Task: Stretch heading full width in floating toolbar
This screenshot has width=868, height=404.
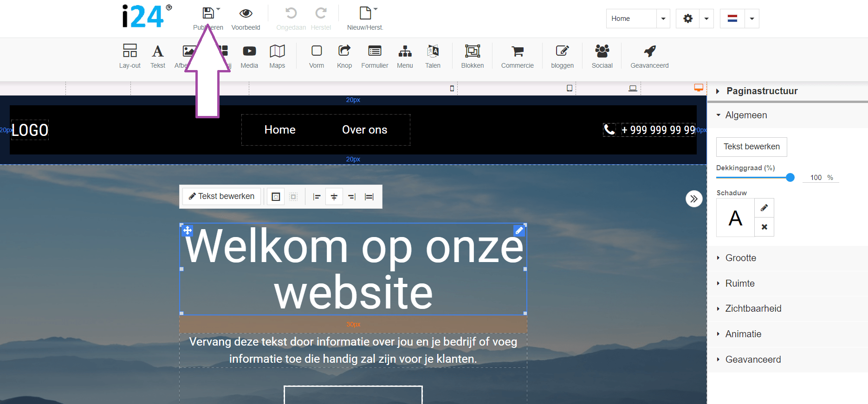Action: (x=369, y=197)
